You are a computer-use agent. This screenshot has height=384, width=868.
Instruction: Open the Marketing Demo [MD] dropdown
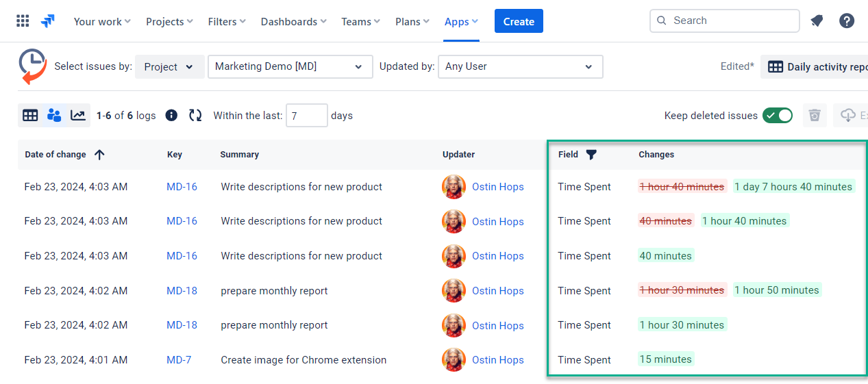[x=290, y=67]
